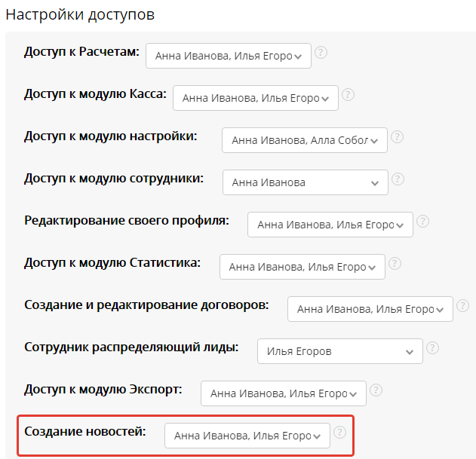Open Сотрудник распределяющий лиды dropdown with Илья Егоров

(340, 351)
